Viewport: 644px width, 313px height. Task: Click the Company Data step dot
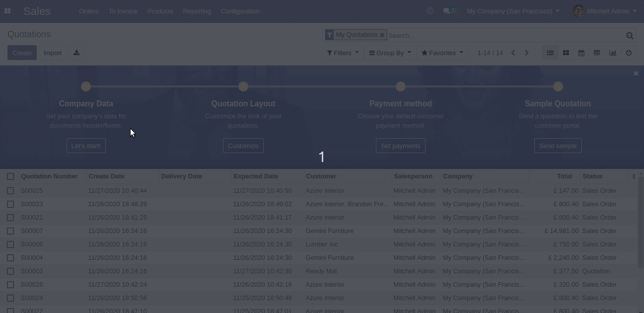(86, 86)
